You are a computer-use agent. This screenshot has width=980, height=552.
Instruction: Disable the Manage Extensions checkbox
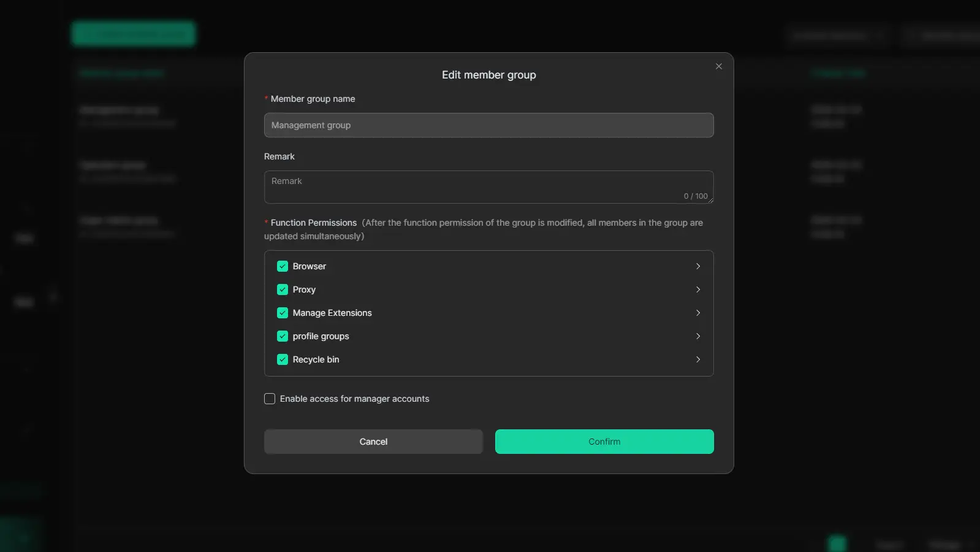[282, 313]
